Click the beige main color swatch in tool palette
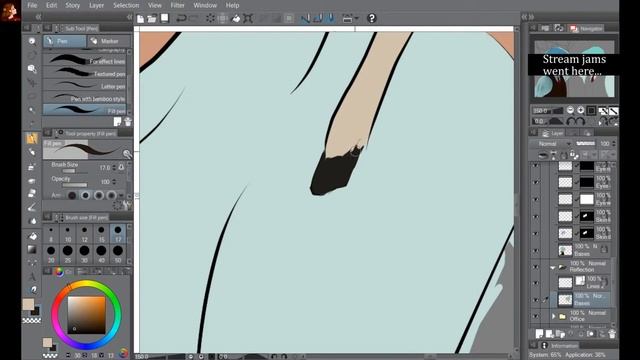 tap(28, 304)
